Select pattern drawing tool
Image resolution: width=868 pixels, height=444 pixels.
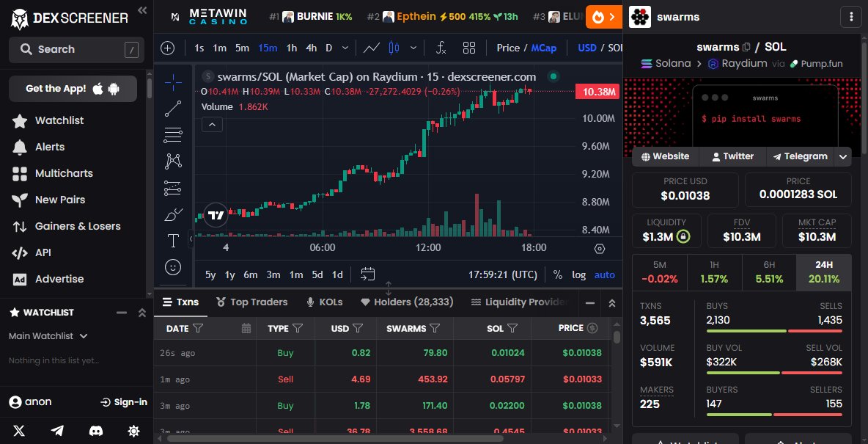pyautogui.click(x=173, y=161)
